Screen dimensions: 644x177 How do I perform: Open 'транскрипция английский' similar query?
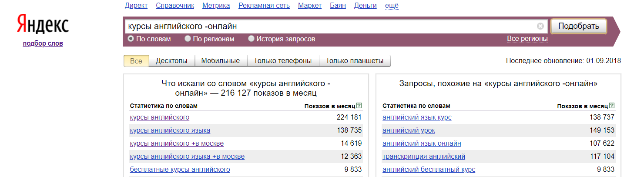coord(424,157)
